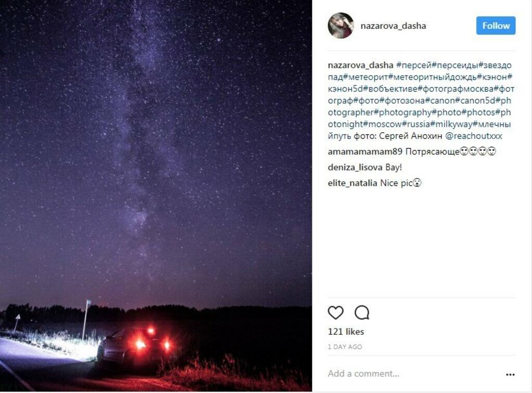Open the #moscow hashtag
This screenshot has height=393, width=532.
click(x=383, y=124)
